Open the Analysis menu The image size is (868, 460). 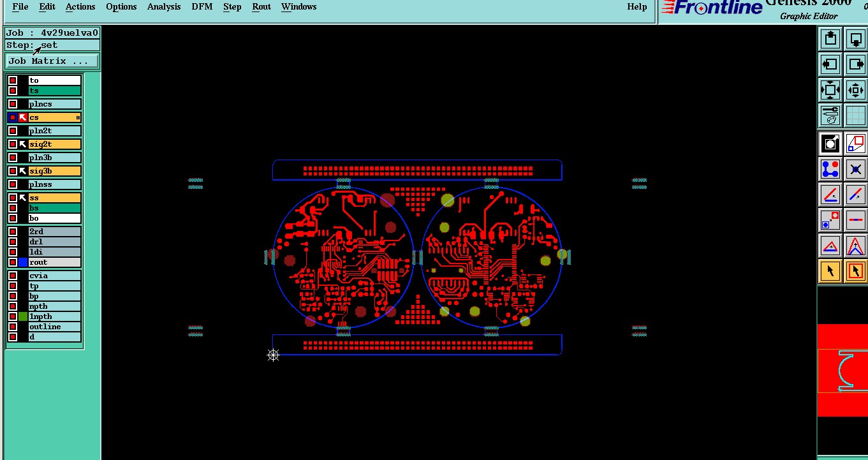tap(164, 7)
